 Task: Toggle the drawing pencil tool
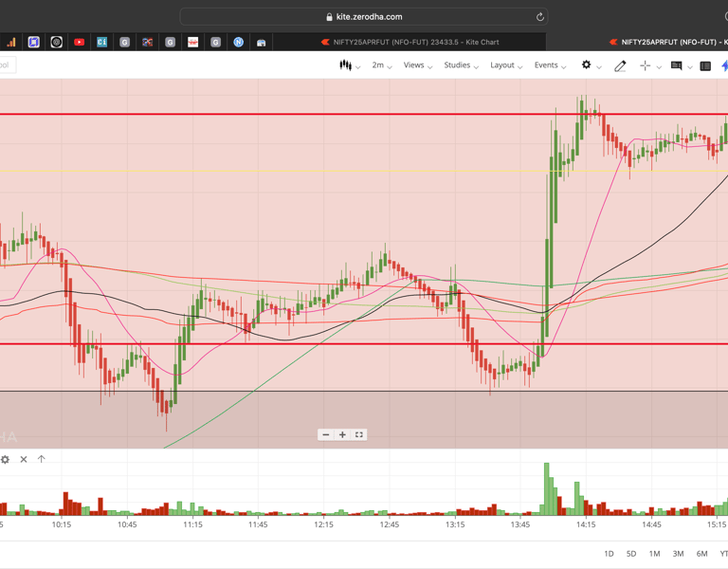click(620, 66)
